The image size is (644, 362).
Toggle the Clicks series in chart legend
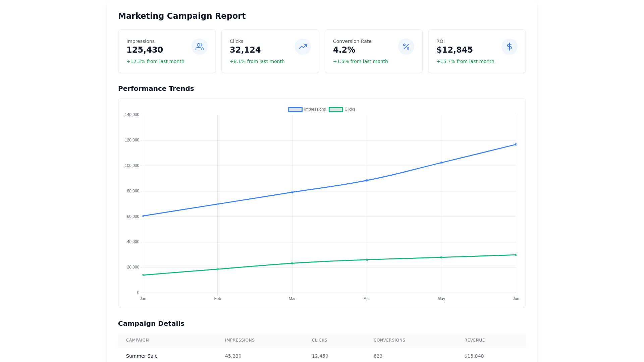click(350, 109)
